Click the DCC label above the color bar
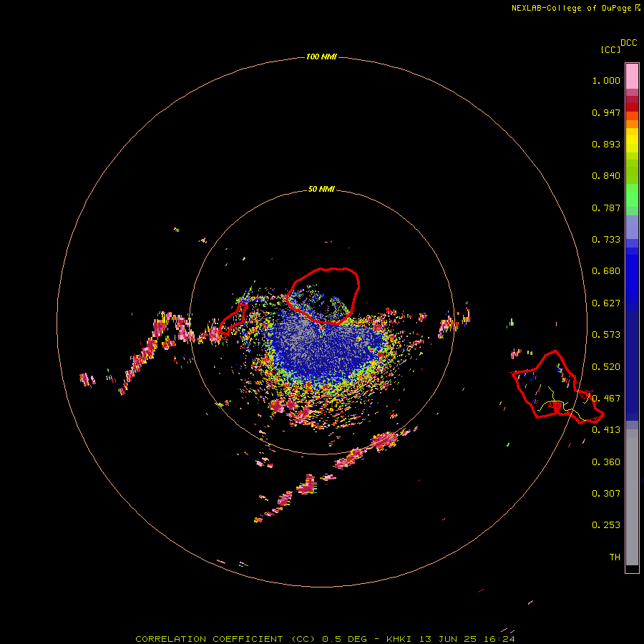The width and height of the screenshot is (644, 644). [628, 43]
